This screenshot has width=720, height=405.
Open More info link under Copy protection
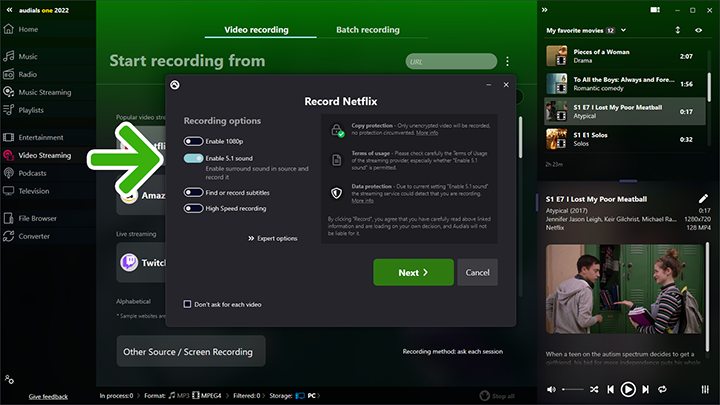coord(427,133)
